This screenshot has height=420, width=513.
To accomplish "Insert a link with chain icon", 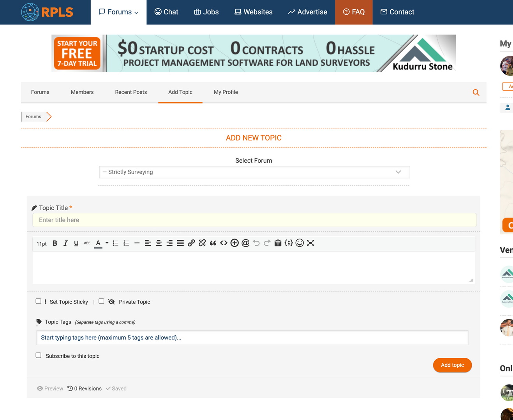I will [191, 243].
